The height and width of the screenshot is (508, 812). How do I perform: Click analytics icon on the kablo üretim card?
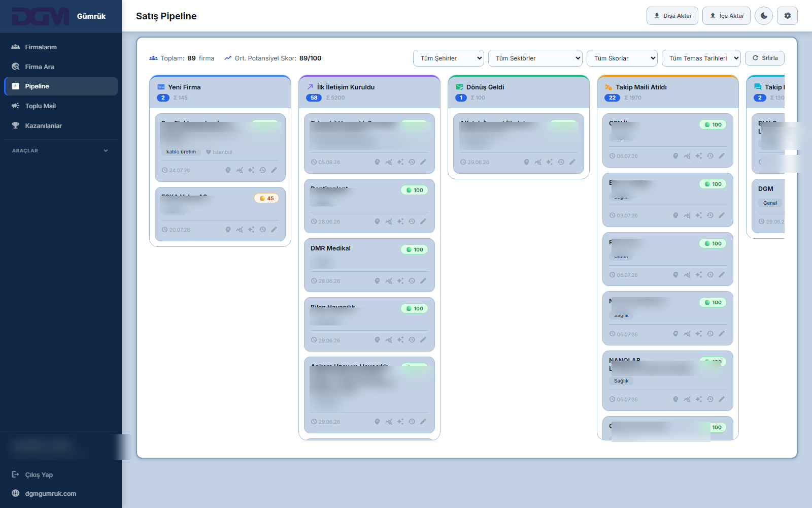coord(240,170)
